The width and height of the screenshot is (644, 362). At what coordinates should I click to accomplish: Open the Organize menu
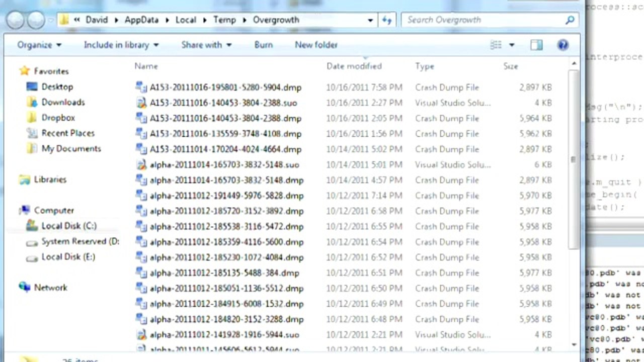tap(39, 45)
